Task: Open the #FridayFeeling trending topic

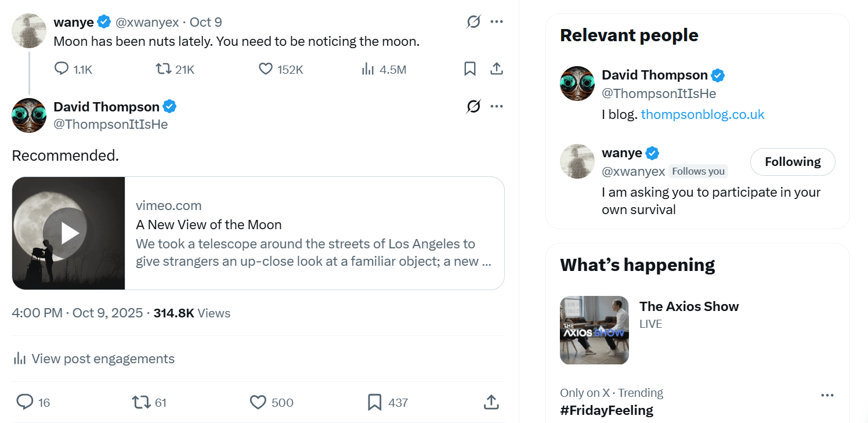Action: pos(606,410)
